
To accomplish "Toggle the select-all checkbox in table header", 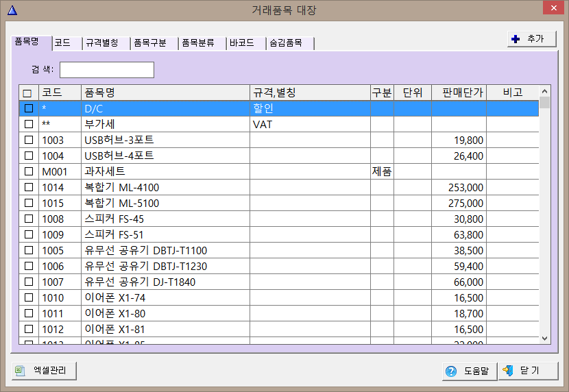I will [x=27, y=94].
